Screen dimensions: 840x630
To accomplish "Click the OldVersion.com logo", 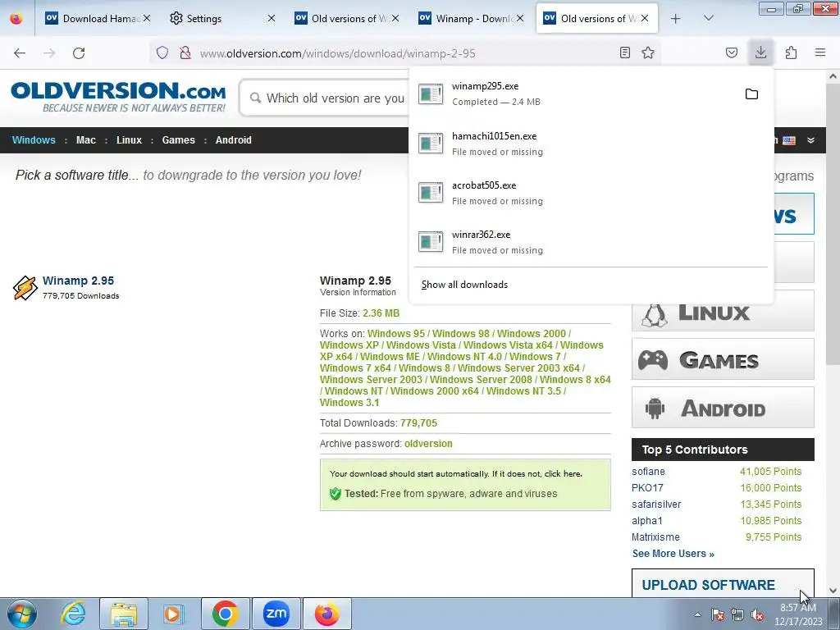I will [118, 97].
